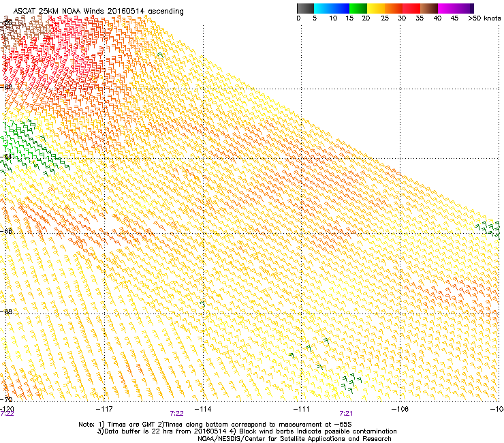Viewport: 504px width, 443px height.
Task: Click the purple '7:22' time below longitude -114
Action: coord(177,414)
